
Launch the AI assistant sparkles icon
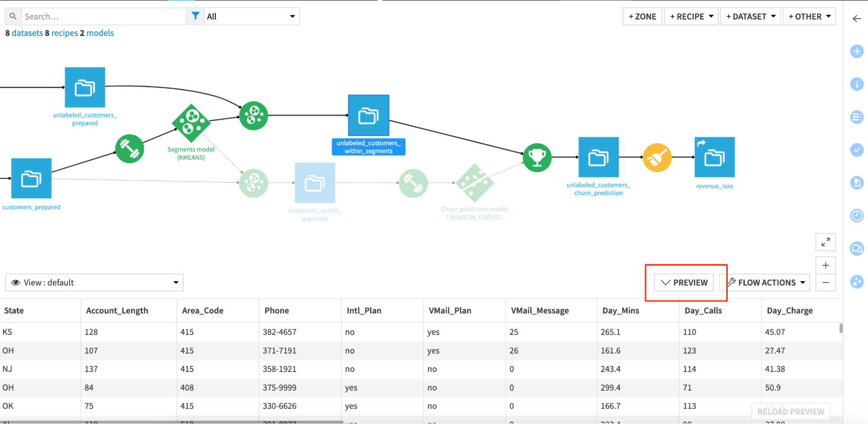point(857,282)
